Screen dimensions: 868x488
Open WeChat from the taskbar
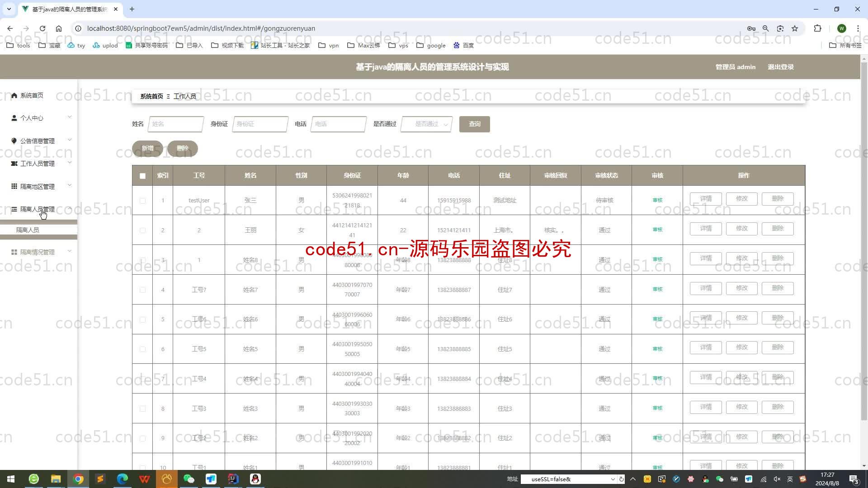pos(189,479)
